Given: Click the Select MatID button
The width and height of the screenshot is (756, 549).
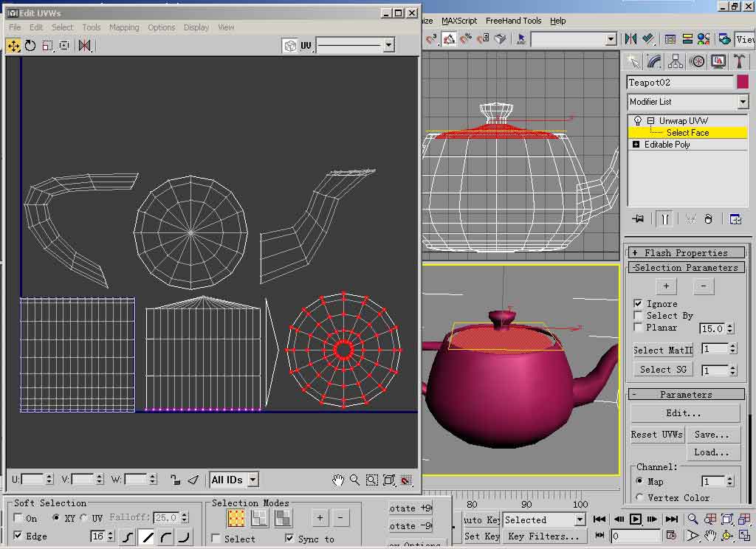Looking at the screenshot, I should [x=662, y=350].
